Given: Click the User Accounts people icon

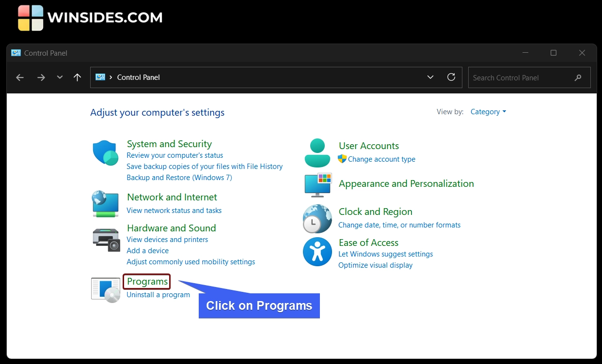Looking at the screenshot, I should tap(317, 152).
